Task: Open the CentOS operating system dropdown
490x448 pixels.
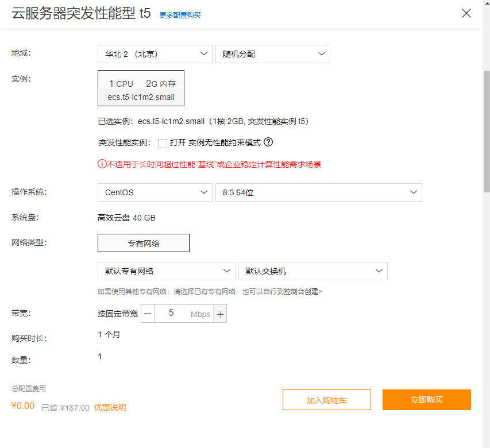Action: [x=155, y=192]
